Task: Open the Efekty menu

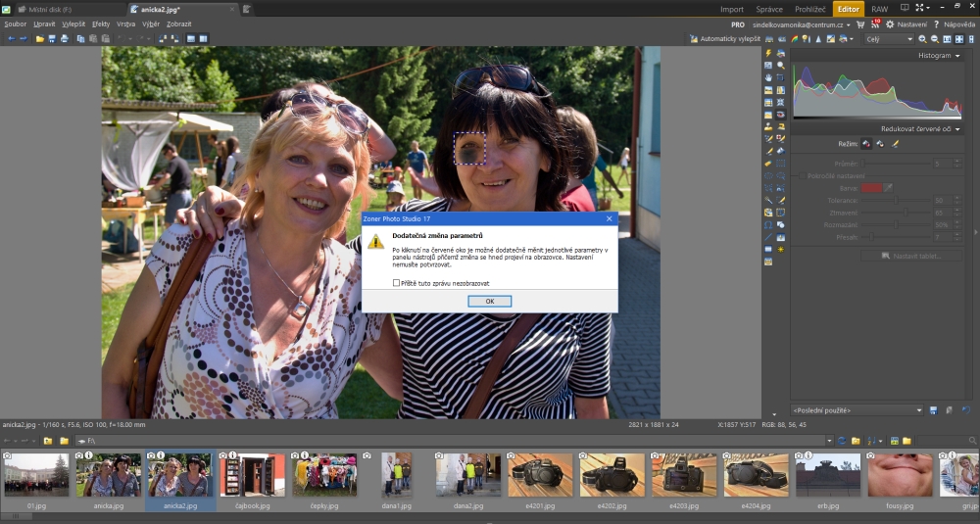Action: 101,24
